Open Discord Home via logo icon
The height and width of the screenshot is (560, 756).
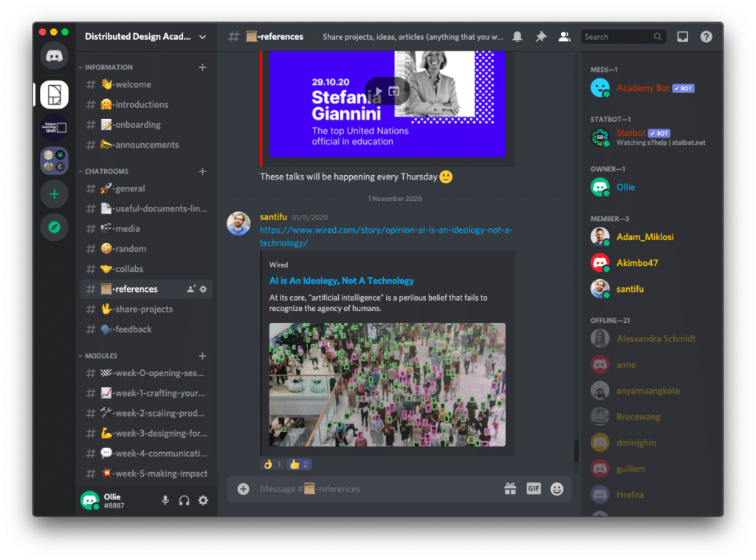click(x=55, y=55)
